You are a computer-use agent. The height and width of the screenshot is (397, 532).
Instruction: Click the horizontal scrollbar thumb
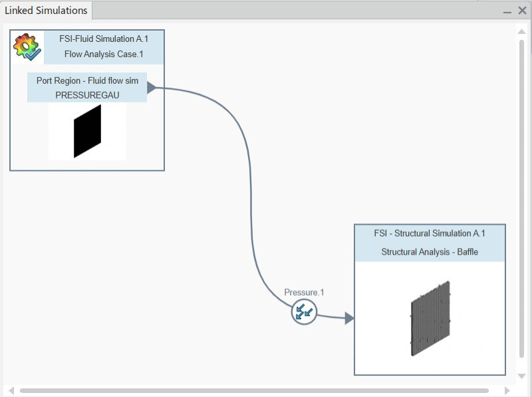tap(254, 391)
